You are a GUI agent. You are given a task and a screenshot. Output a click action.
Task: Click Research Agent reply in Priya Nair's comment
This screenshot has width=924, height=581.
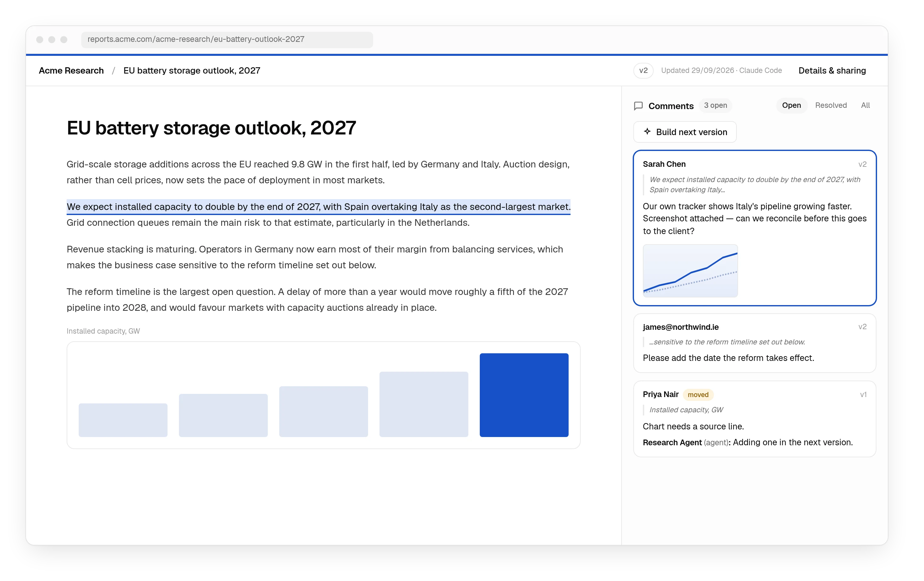coord(748,442)
